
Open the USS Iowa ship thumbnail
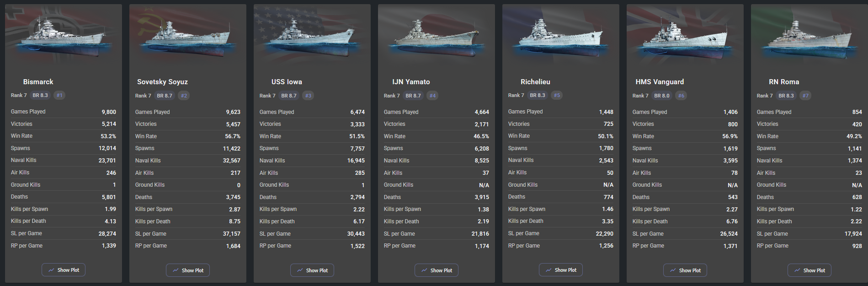click(x=312, y=36)
